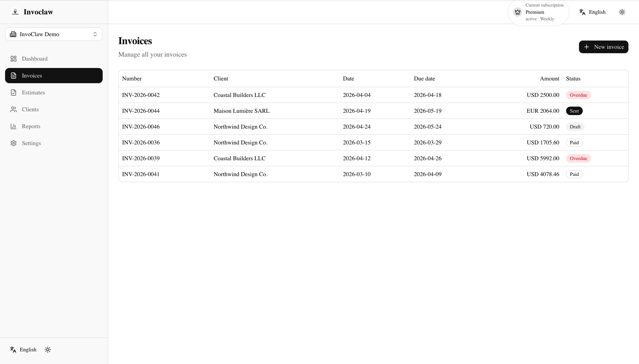Click Paid badge on INV-2026-0041
Viewport: 639px width, 364px height.
tap(574, 174)
